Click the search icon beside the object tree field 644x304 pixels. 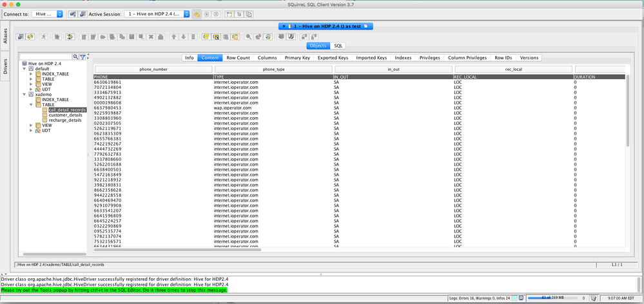click(x=75, y=57)
